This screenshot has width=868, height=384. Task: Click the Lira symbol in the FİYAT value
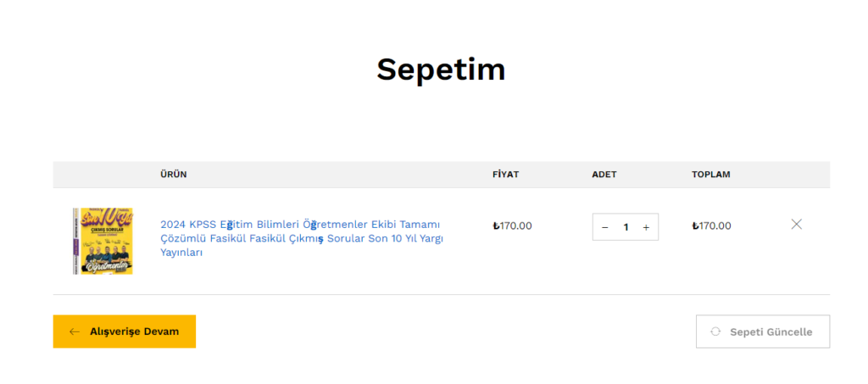point(496,225)
